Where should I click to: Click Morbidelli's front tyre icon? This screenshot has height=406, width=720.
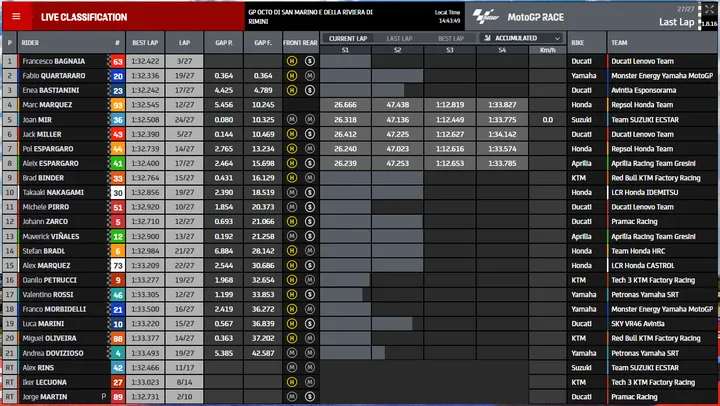tap(292, 309)
